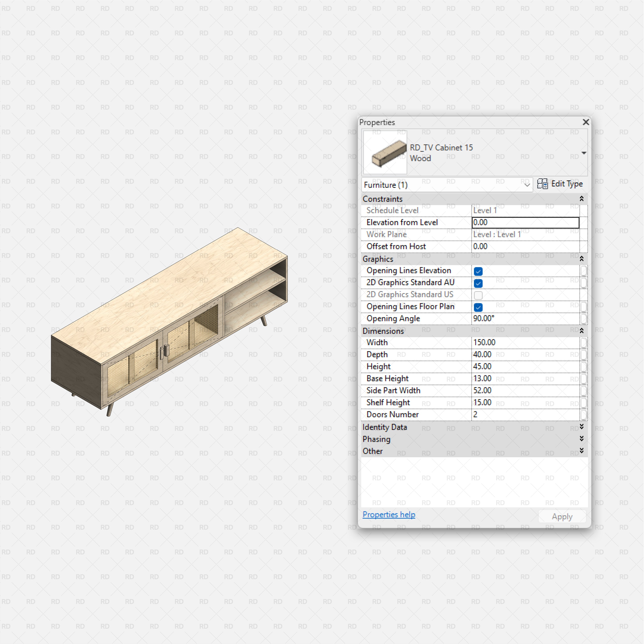The image size is (644, 644).
Task: Uncheck Opening Lines Elevation checkbox
Action: click(x=478, y=271)
